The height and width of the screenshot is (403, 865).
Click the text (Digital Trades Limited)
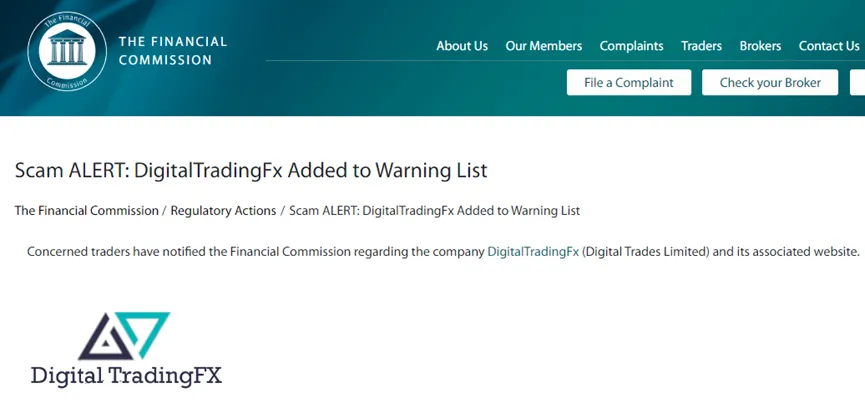[x=645, y=252]
